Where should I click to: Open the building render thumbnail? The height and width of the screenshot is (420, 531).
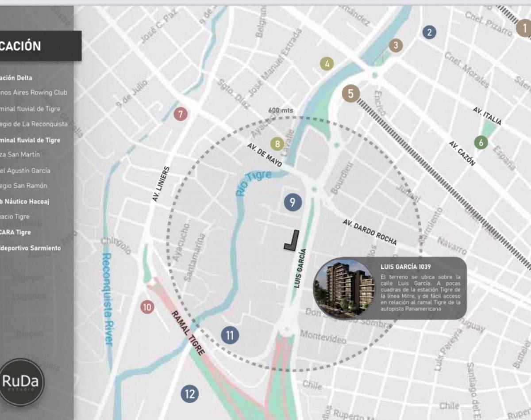point(344,288)
